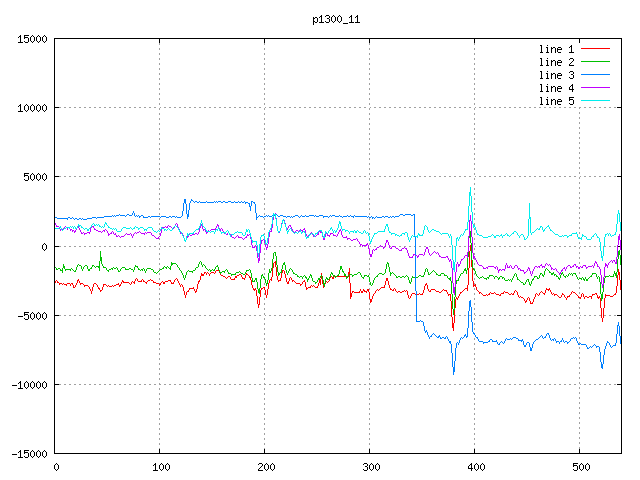This screenshot has width=640, height=480.
Task: Select the "line 2" legend label
Action: 557,62
